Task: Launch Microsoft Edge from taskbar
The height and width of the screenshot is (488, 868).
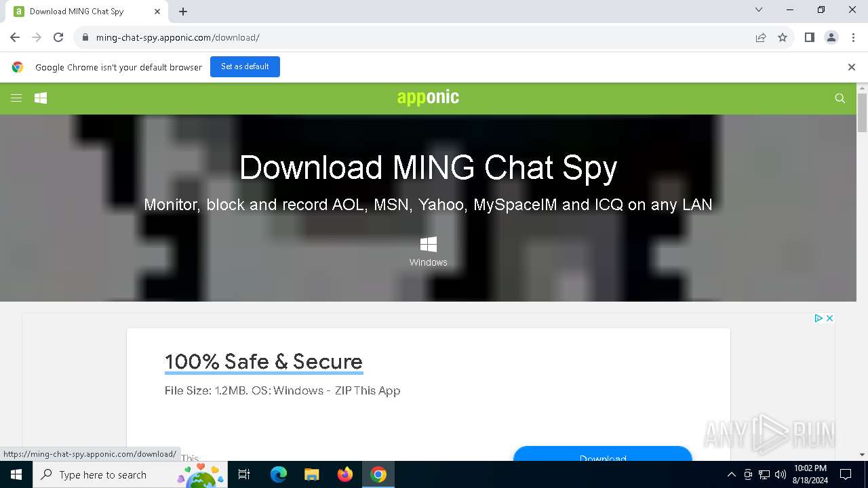Action: click(279, 474)
